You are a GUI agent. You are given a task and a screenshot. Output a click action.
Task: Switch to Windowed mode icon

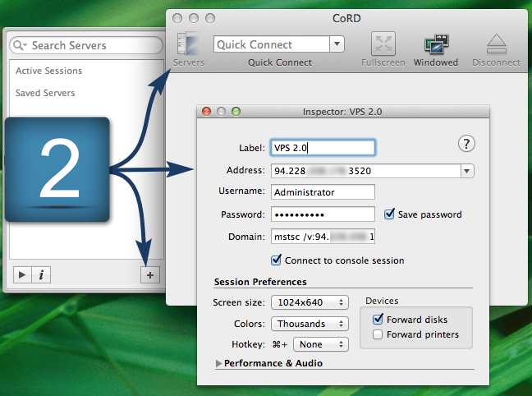click(x=435, y=45)
